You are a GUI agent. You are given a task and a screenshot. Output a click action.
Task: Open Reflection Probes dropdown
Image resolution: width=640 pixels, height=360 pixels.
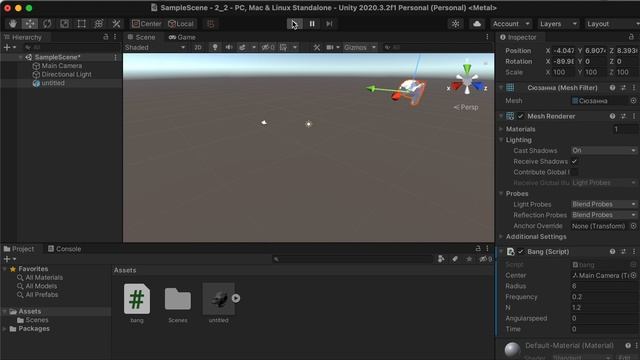point(603,215)
